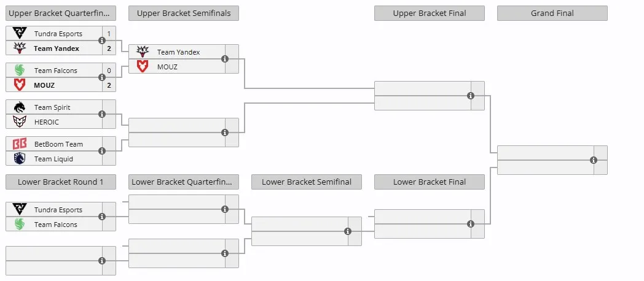
Task: Open Team Liquid team link
Action: tap(53, 159)
